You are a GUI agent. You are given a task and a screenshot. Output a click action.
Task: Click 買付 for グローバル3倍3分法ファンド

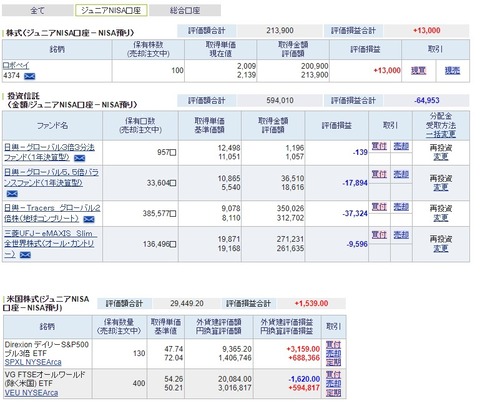click(379, 146)
